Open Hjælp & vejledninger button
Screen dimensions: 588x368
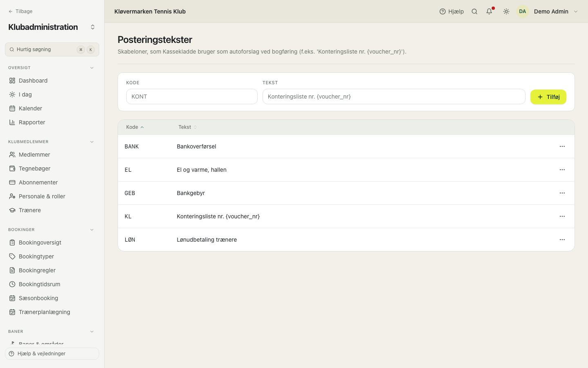pos(52,354)
